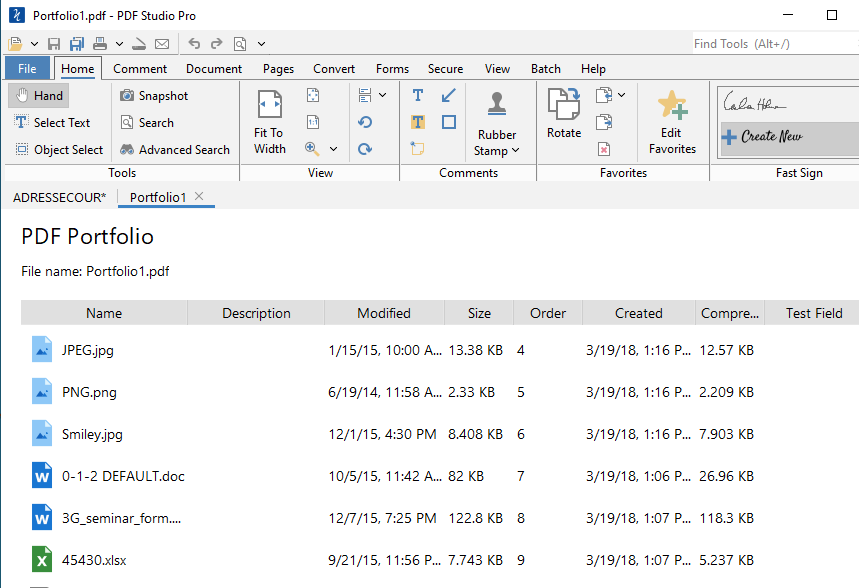Click the Delete Pages icon

pyautogui.click(x=604, y=149)
